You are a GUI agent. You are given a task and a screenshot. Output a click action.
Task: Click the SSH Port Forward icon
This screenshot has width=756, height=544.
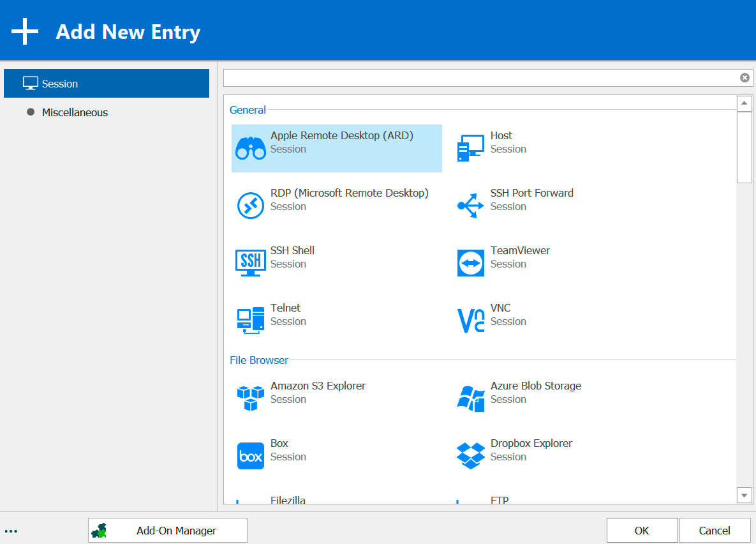point(471,206)
